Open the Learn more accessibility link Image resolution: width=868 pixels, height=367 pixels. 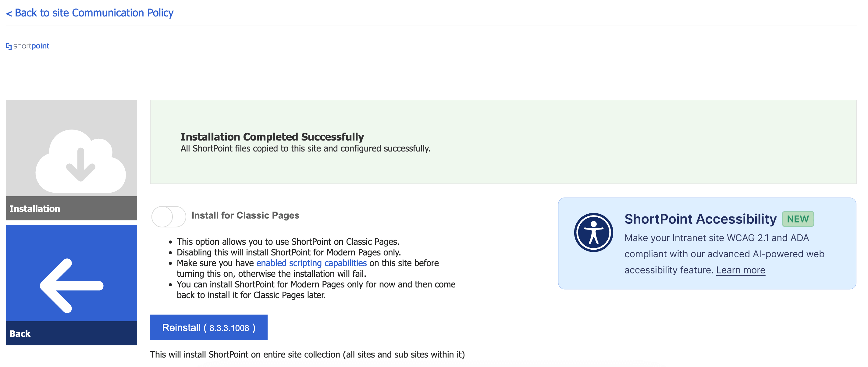pos(740,270)
